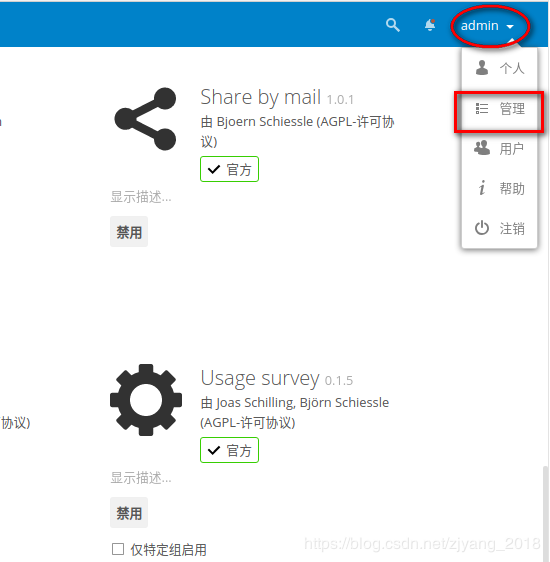Expand 显示描述 under Usage survey
The width and height of the screenshot is (550, 562).
pos(141,478)
